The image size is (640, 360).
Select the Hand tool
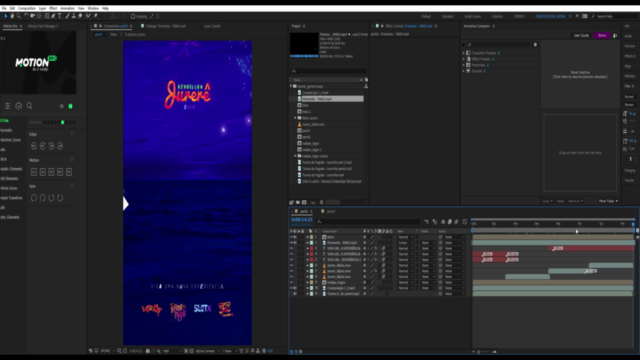[x=12, y=16]
